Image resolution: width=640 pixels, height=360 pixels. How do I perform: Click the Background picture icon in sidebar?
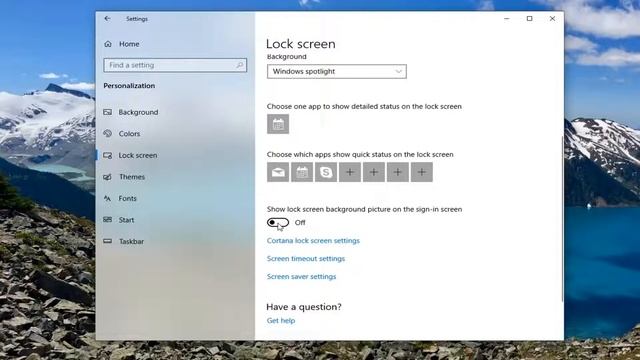click(108, 112)
